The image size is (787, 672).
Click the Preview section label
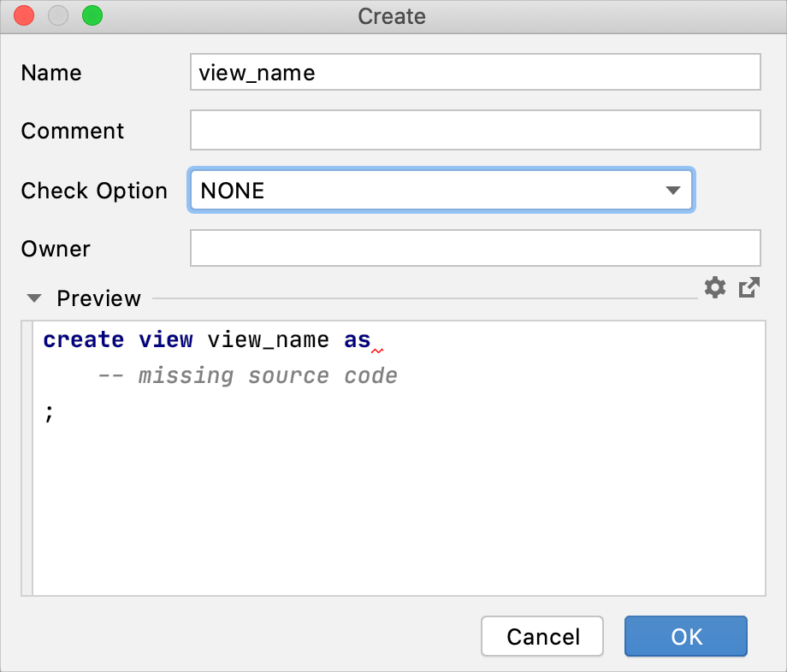(x=98, y=298)
